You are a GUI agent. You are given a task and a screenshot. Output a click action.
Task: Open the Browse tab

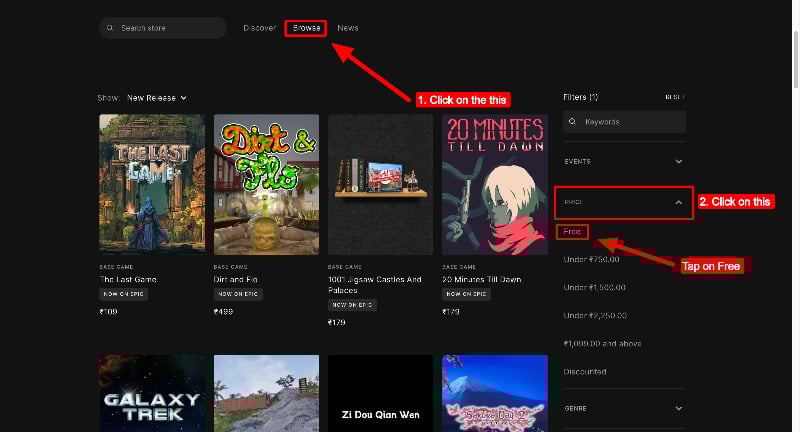[x=306, y=28]
